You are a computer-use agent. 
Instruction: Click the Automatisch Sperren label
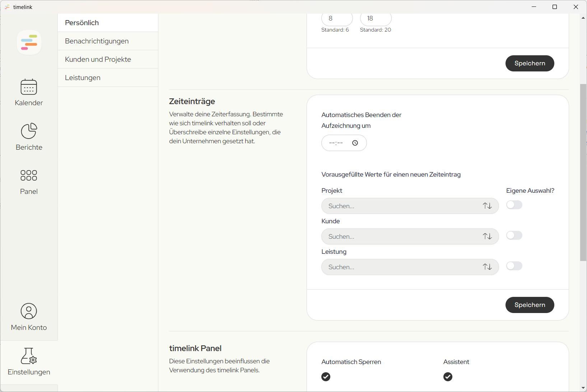pyautogui.click(x=351, y=362)
